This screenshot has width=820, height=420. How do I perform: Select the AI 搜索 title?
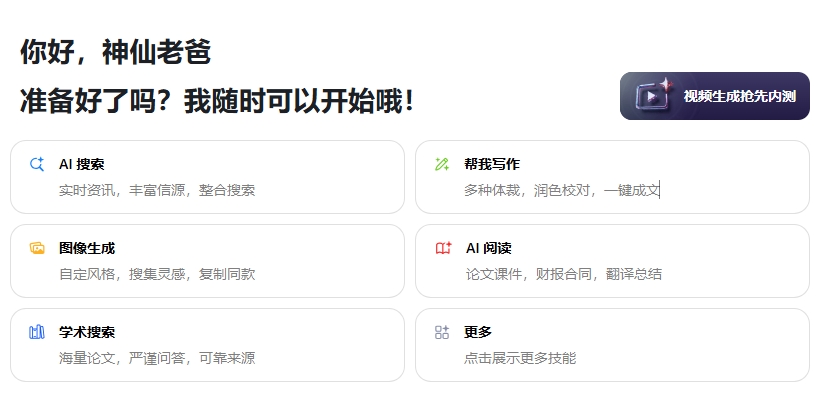pyautogui.click(x=82, y=164)
